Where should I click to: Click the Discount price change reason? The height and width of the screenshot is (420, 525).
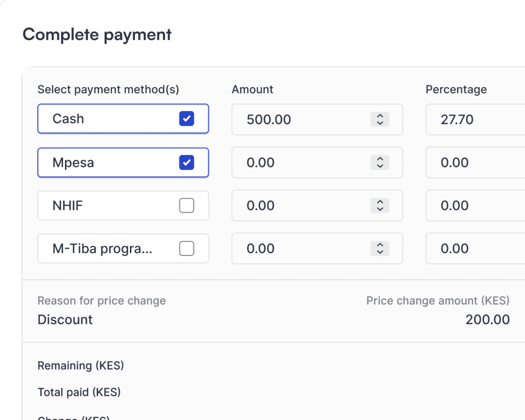[65, 319]
